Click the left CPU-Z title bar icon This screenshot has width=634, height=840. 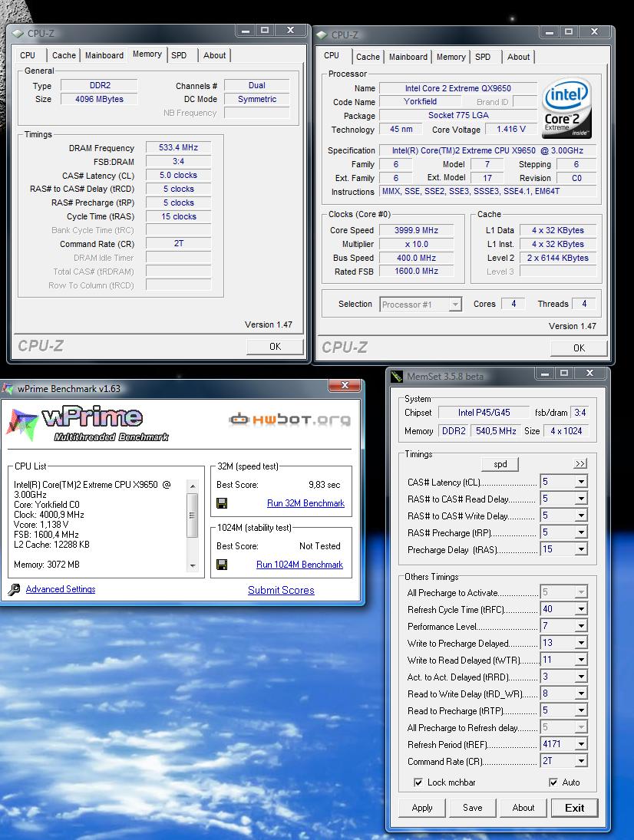18,33
